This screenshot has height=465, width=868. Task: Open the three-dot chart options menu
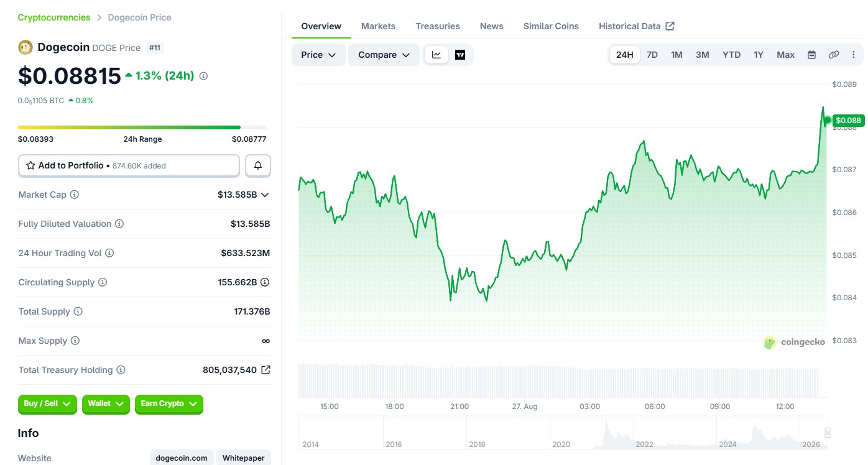click(853, 55)
